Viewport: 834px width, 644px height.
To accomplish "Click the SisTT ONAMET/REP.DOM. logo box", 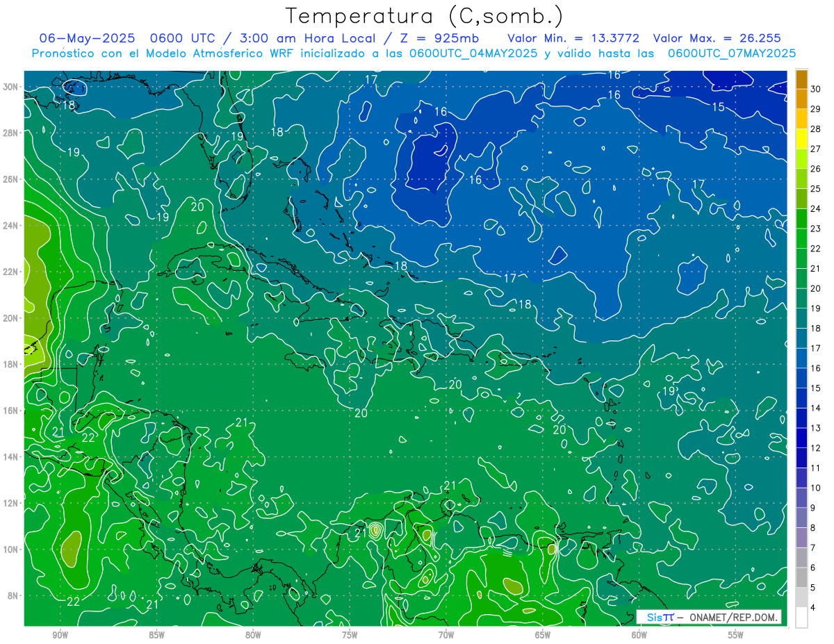I will [x=709, y=617].
